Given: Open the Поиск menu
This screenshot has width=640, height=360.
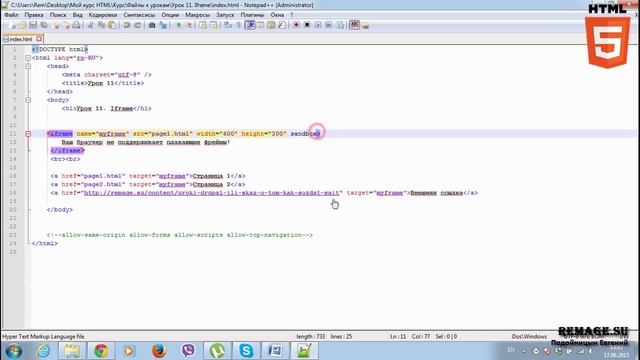Looking at the screenshot, I should [x=58, y=15].
